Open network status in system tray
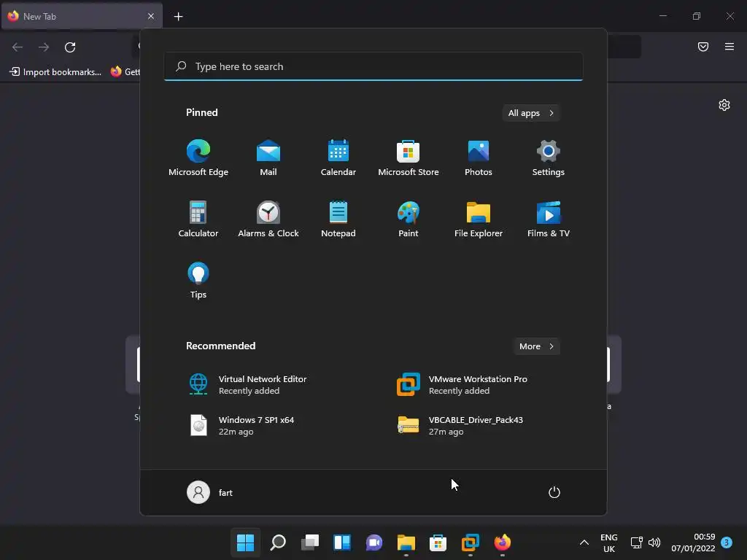 point(636,542)
